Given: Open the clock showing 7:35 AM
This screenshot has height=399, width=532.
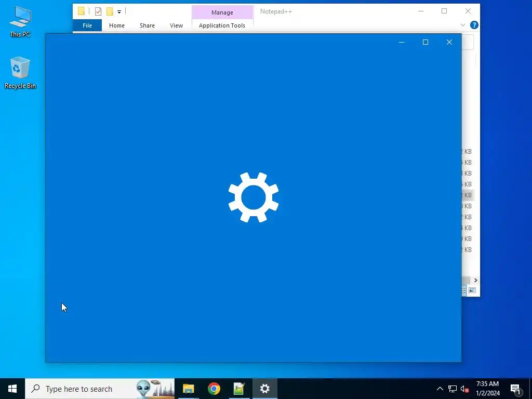Looking at the screenshot, I should pos(488,389).
